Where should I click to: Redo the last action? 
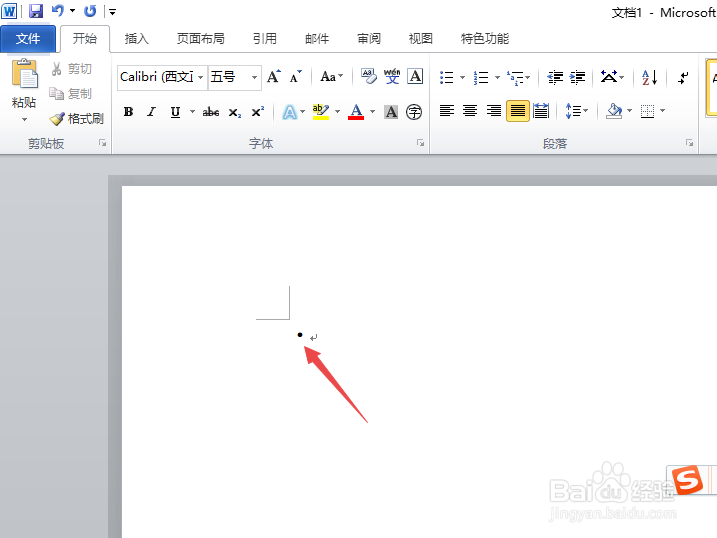[90, 11]
